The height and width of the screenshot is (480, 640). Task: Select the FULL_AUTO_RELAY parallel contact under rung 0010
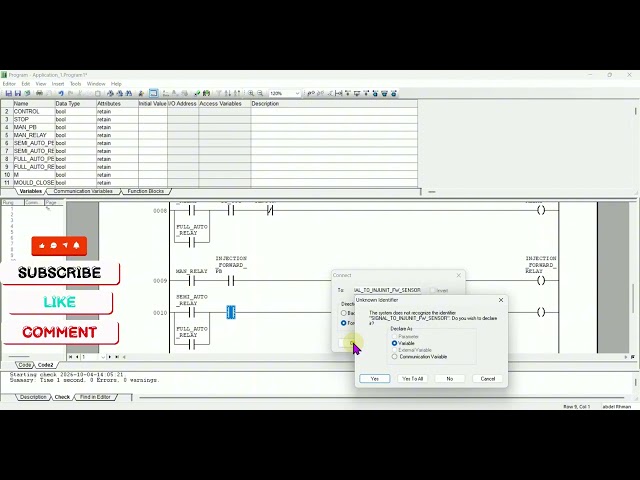192,344
